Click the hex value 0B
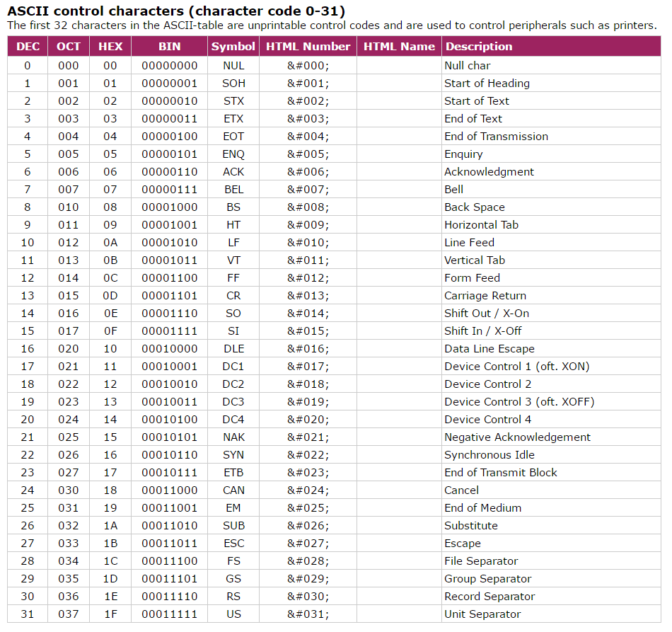 tap(110, 260)
